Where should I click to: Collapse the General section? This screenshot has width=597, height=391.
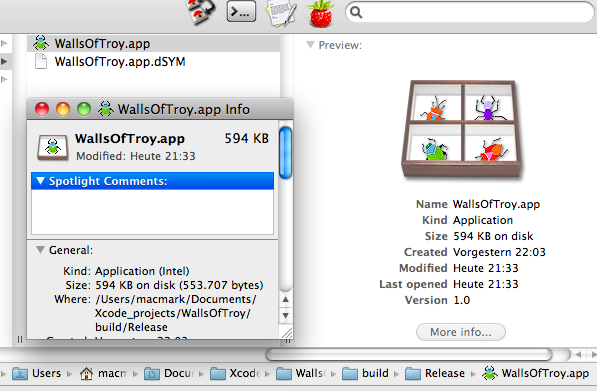tap(40, 250)
